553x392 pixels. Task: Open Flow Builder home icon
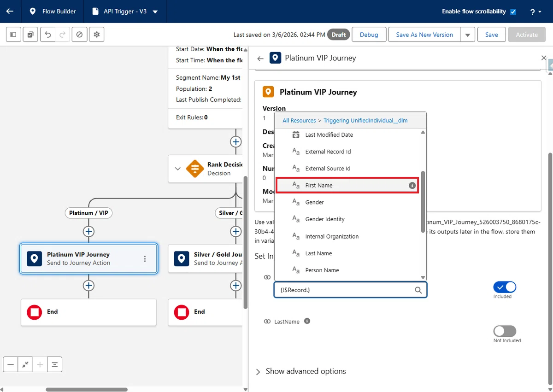[32, 12]
